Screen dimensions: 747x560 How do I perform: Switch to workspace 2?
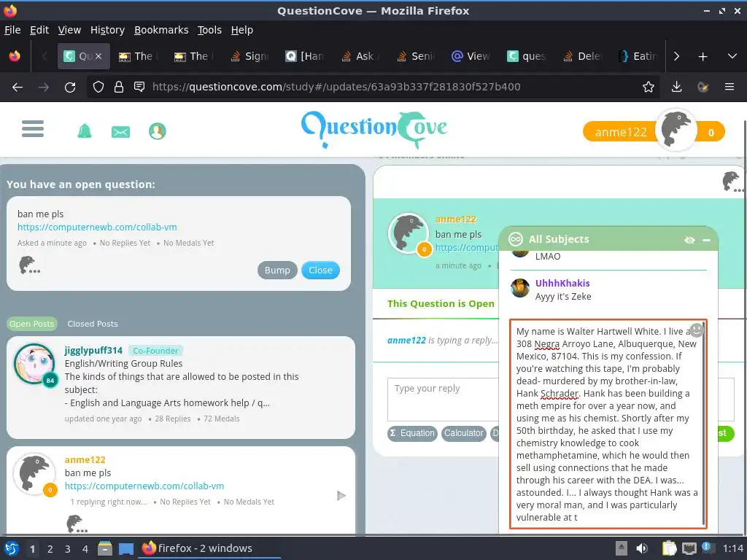pos(50,549)
